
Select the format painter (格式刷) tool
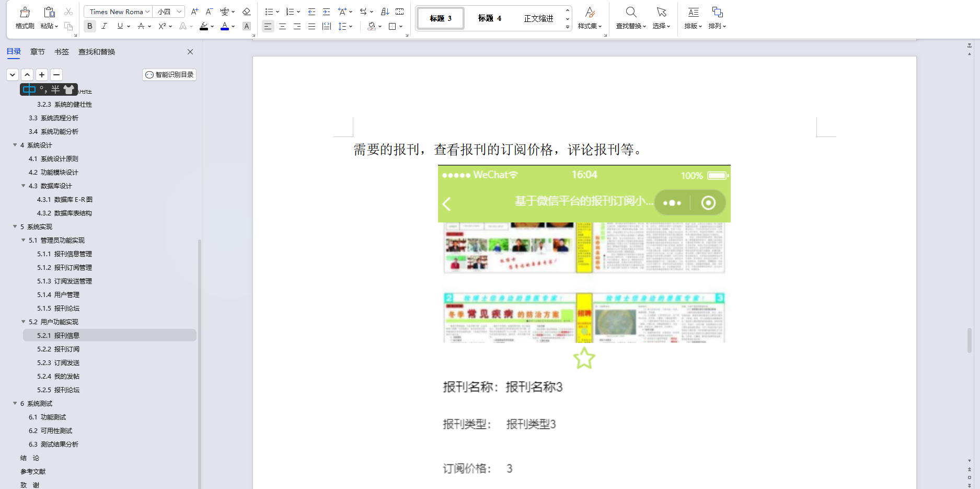24,18
